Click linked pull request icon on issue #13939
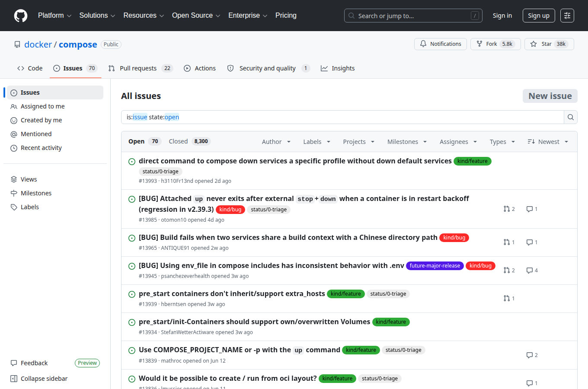Viewport: 588px width, 389px height. pyautogui.click(x=507, y=298)
